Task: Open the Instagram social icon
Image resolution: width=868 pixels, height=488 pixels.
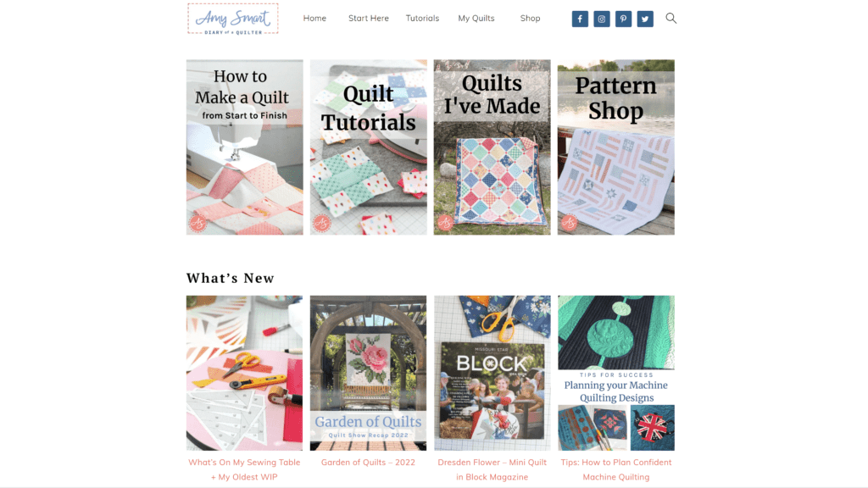Action: (x=601, y=19)
